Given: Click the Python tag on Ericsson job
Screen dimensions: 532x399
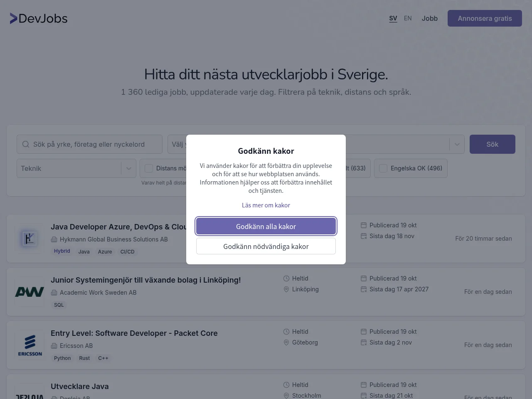Looking at the screenshot, I should point(62,358).
